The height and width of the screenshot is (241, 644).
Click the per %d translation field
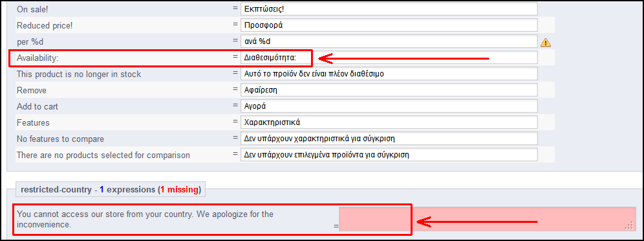(389, 41)
